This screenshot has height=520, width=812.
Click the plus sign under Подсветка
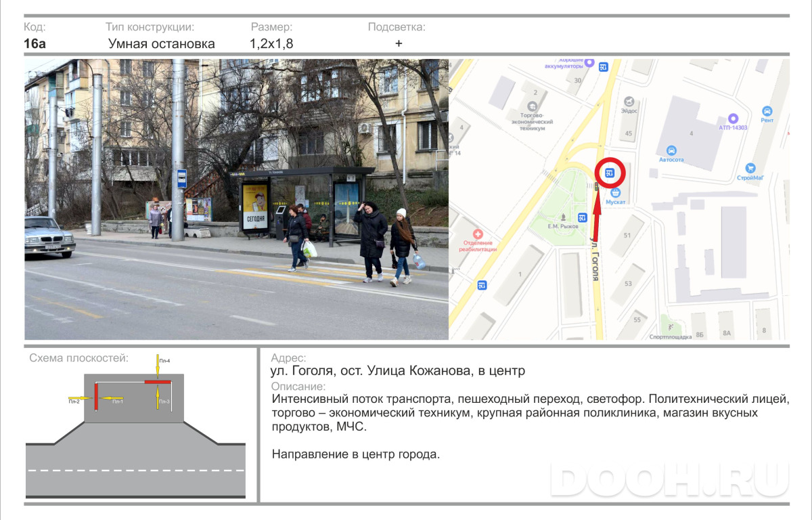[x=399, y=43]
